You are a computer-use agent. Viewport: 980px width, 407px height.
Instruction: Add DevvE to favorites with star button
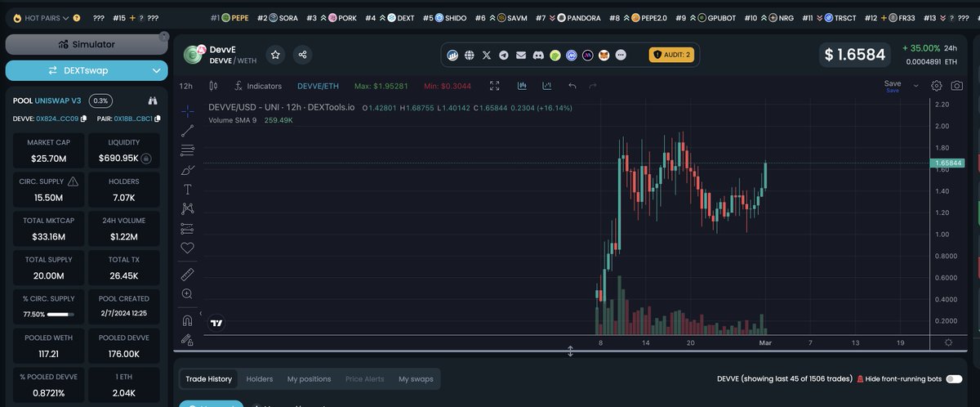pos(276,55)
